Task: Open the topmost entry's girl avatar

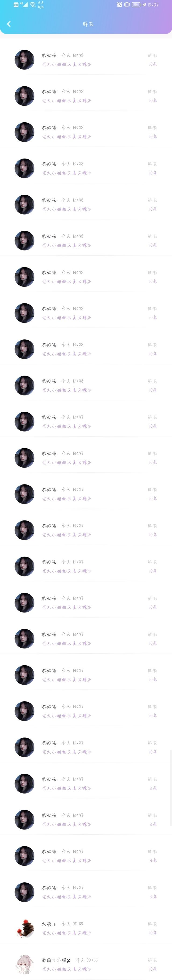Action: tap(24, 60)
